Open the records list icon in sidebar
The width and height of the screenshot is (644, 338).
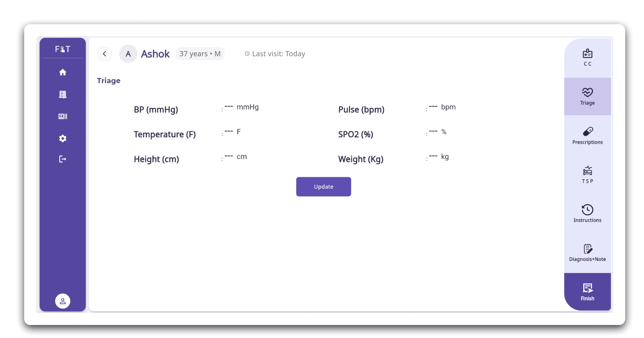coord(62,95)
